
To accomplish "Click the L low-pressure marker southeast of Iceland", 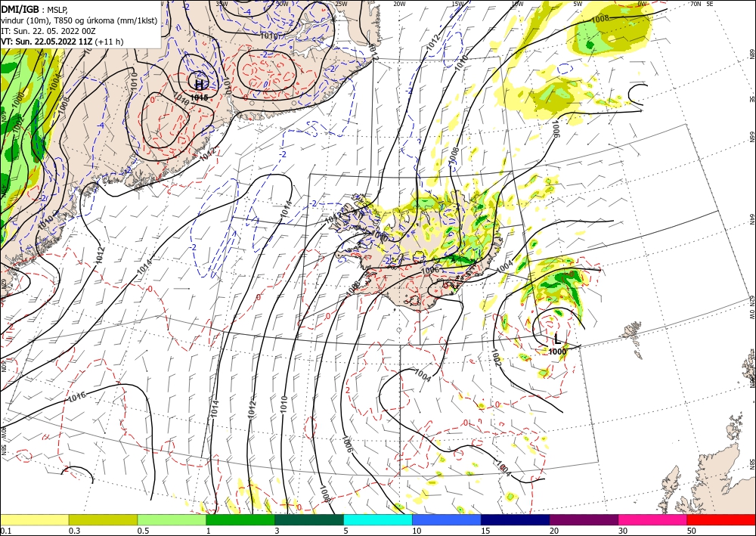I will click(x=558, y=339).
